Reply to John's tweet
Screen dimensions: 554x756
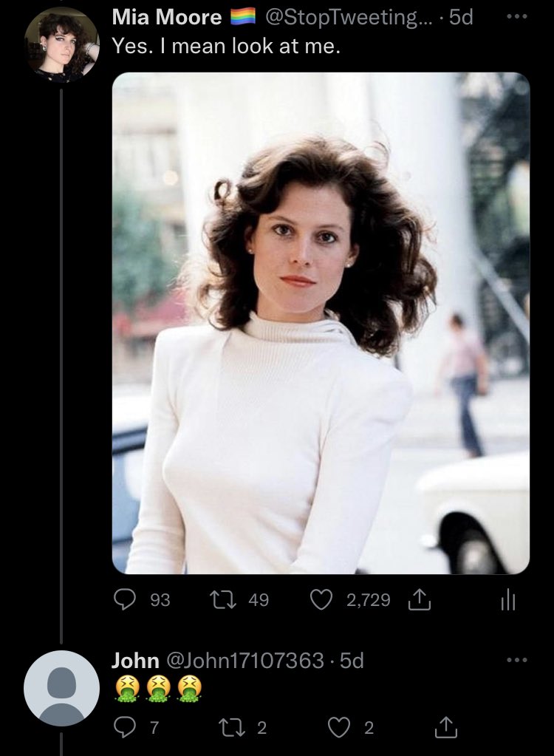123,728
